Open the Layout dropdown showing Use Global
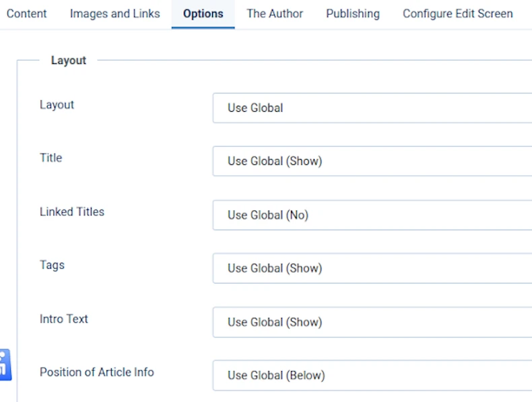 (372, 108)
